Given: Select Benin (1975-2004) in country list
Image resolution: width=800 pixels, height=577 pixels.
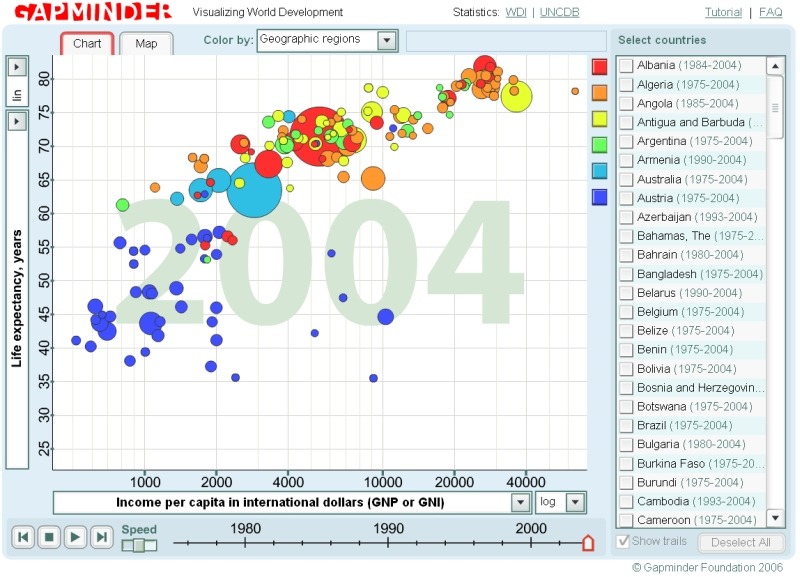Looking at the screenshot, I should click(x=692, y=350).
